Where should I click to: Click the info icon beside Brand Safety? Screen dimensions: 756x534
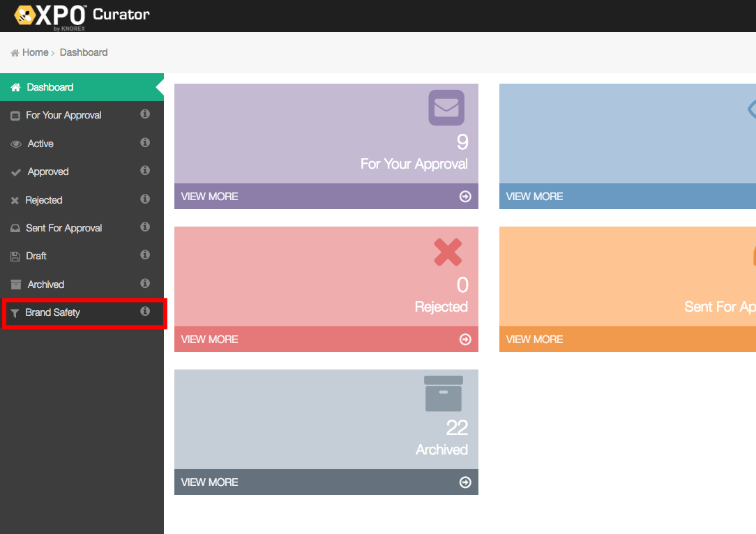tap(145, 312)
